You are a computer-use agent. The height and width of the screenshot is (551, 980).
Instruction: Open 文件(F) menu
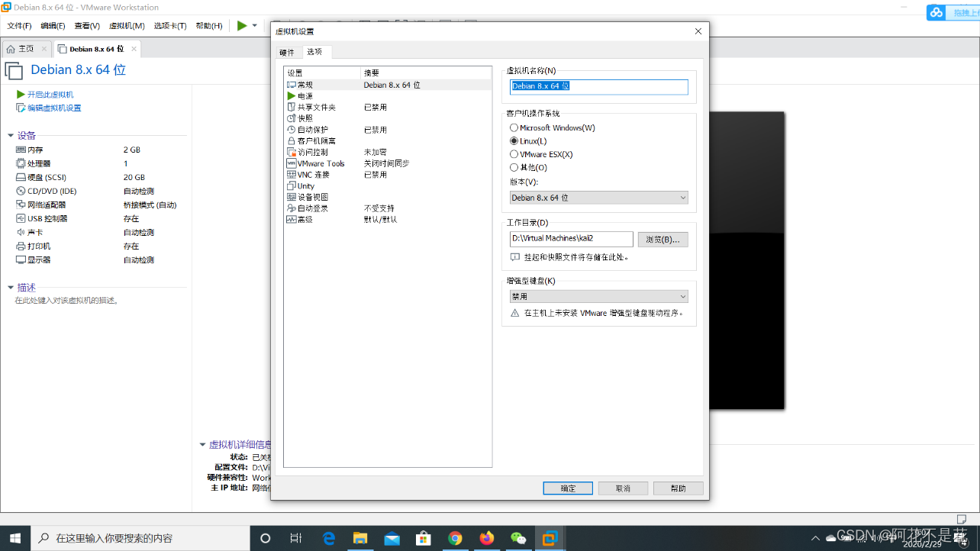coord(19,26)
